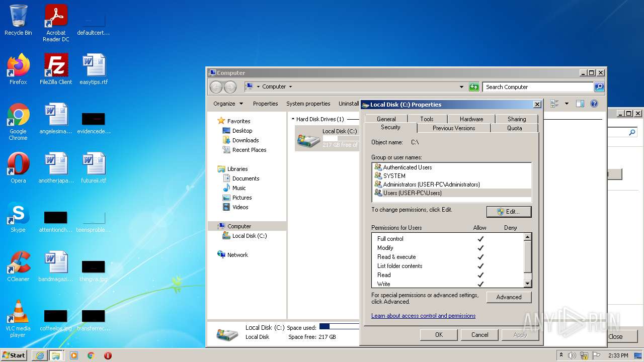The image size is (644, 362).
Task: Launch Google Chrome desktop shortcut
Action: pyautogui.click(x=18, y=122)
